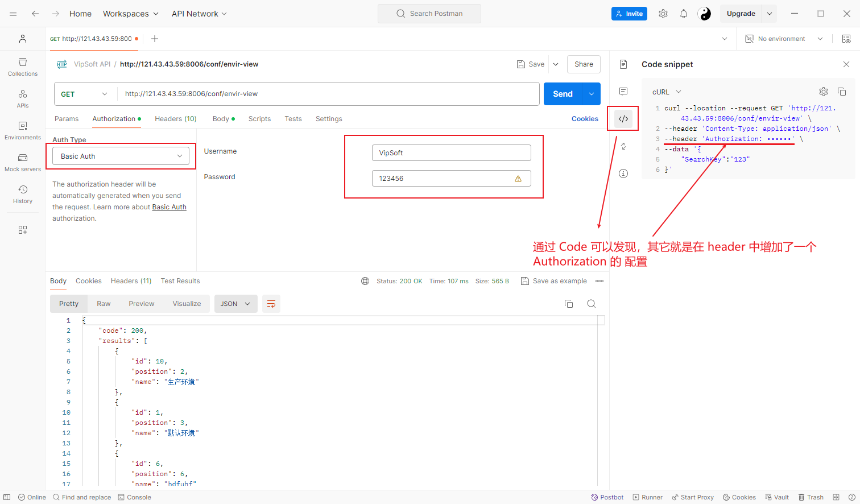Open the Upgrade options arrow
This screenshot has width=860, height=504.
770,14
